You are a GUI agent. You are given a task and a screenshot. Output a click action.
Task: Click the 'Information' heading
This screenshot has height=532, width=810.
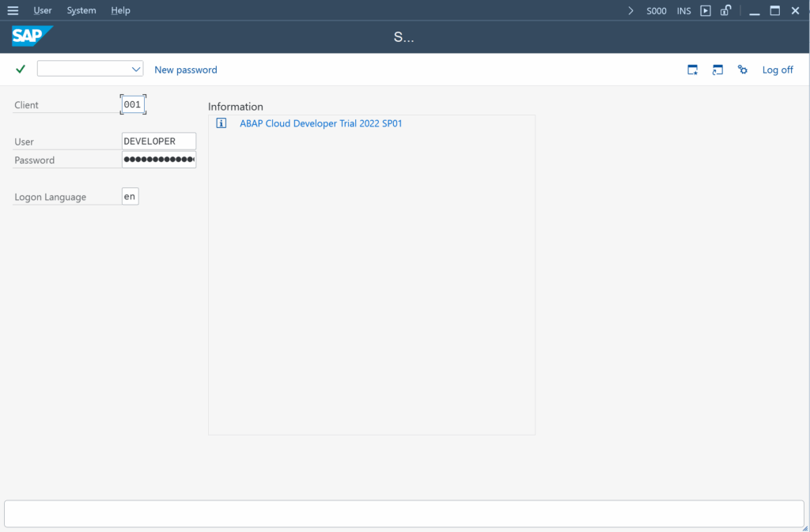236,107
